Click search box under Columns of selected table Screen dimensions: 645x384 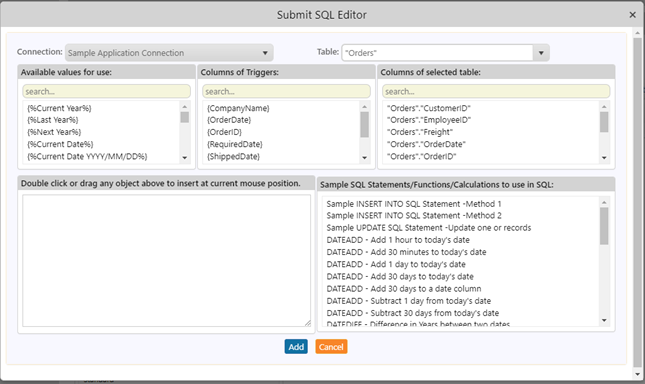click(x=496, y=91)
